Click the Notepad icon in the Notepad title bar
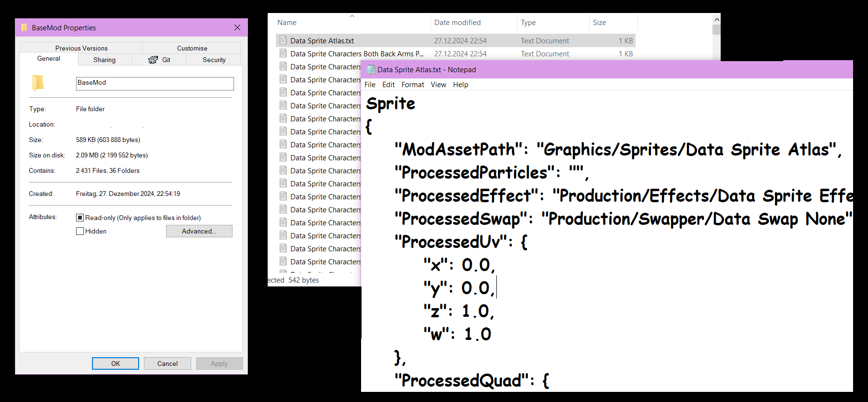This screenshot has height=402, width=868. coord(371,69)
